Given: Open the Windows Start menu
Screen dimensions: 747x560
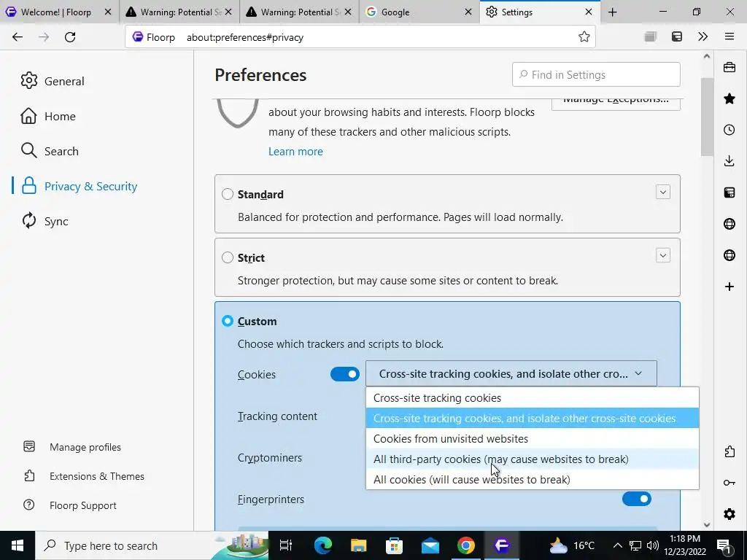Looking at the screenshot, I should 18,545.
